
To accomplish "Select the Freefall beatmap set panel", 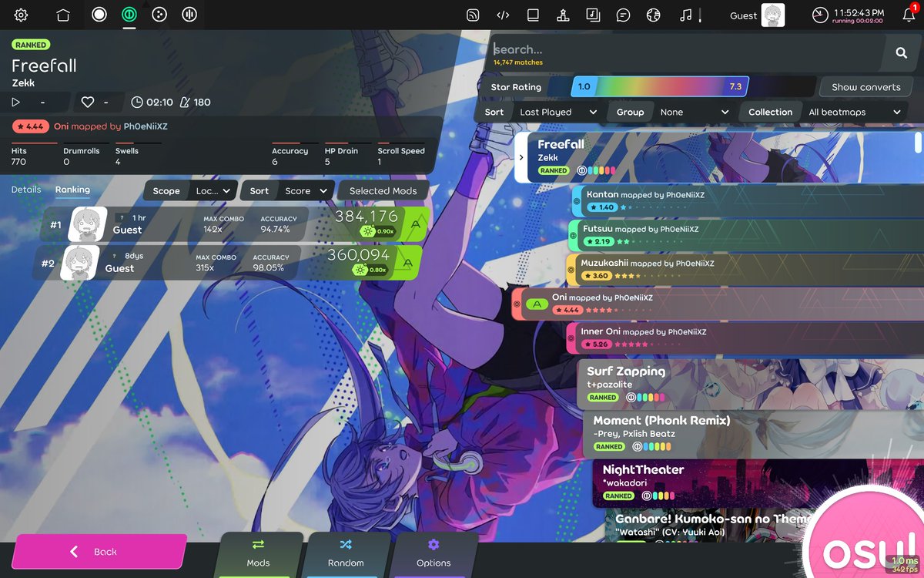I will [x=718, y=157].
